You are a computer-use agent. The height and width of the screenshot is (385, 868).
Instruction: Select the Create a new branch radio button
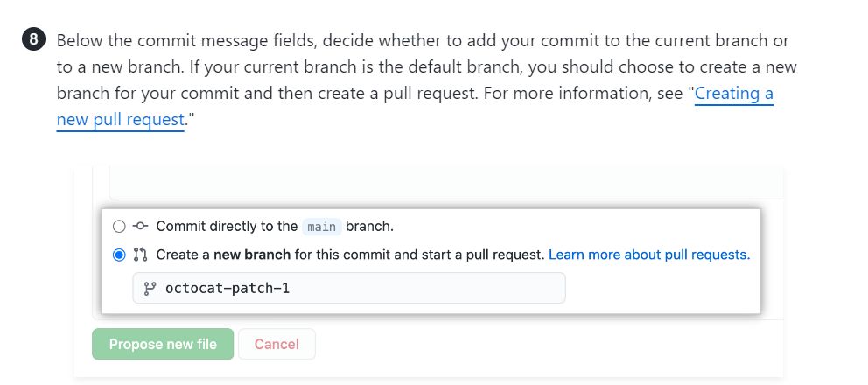point(119,255)
